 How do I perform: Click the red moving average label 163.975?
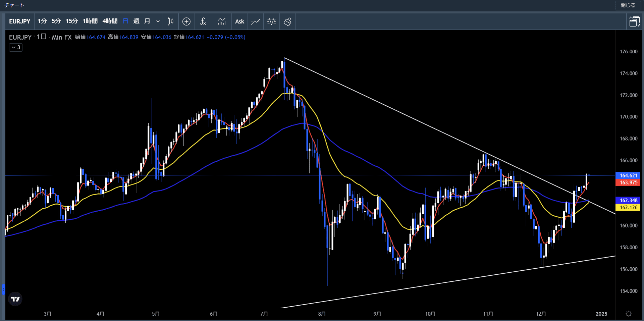tap(628, 182)
